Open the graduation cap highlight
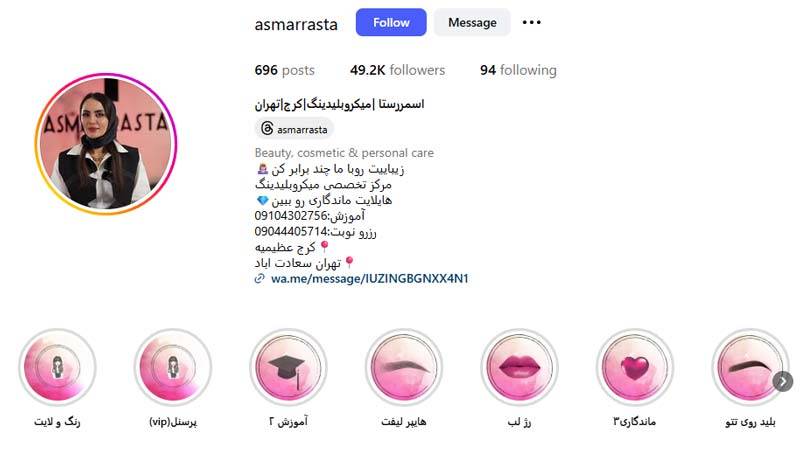The width and height of the screenshot is (800, 450). tap(288, 367)
